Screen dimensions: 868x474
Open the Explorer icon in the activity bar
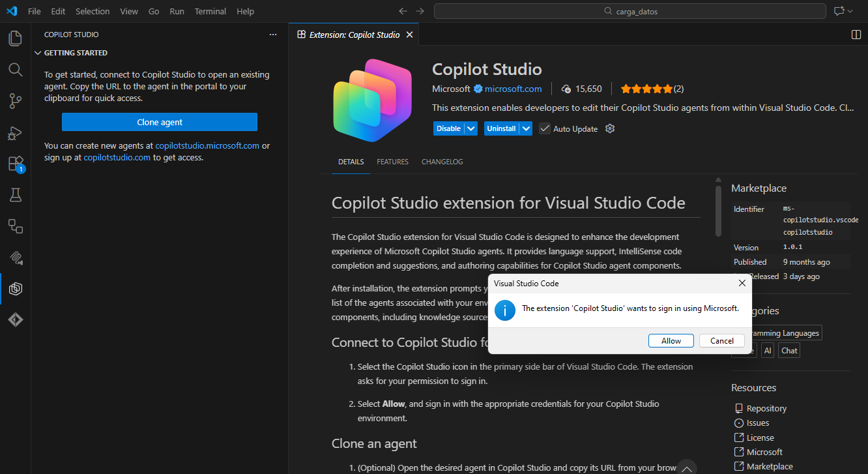[14, 38]
